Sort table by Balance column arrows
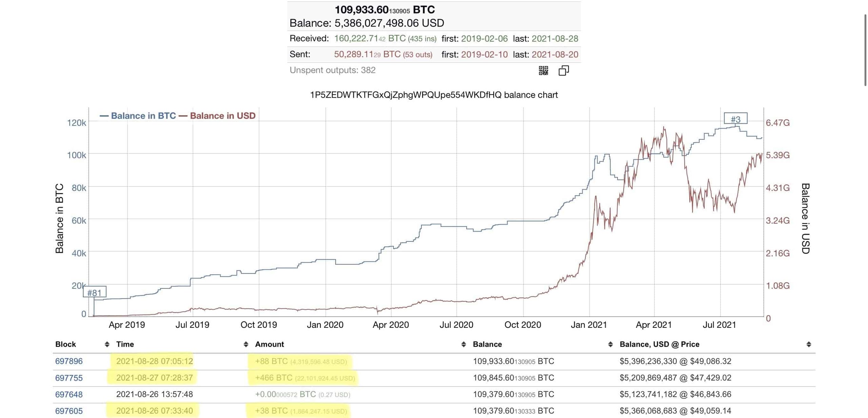Image resolution: width=868 pixels, height=418 pixels. [x=610, y=344]
